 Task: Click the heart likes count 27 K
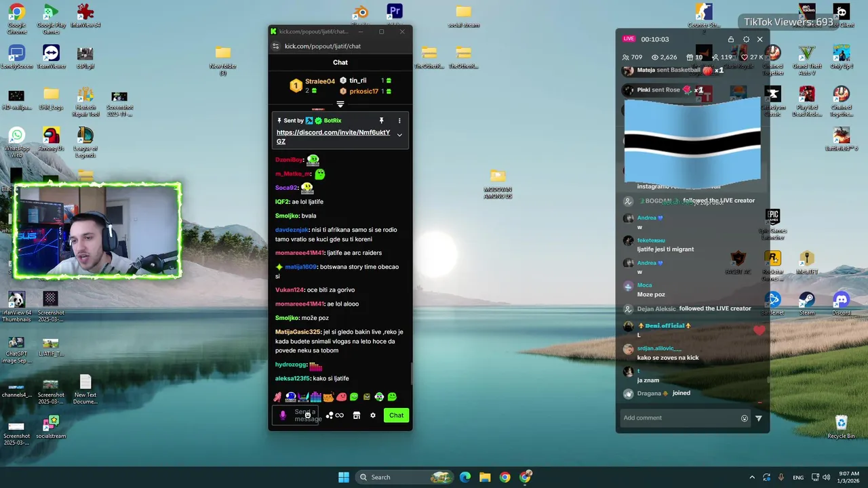(752, 58)
